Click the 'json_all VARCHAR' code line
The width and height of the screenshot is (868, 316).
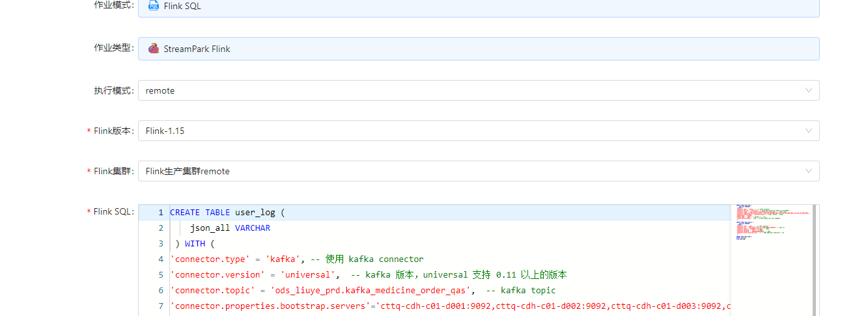(230, 228)
